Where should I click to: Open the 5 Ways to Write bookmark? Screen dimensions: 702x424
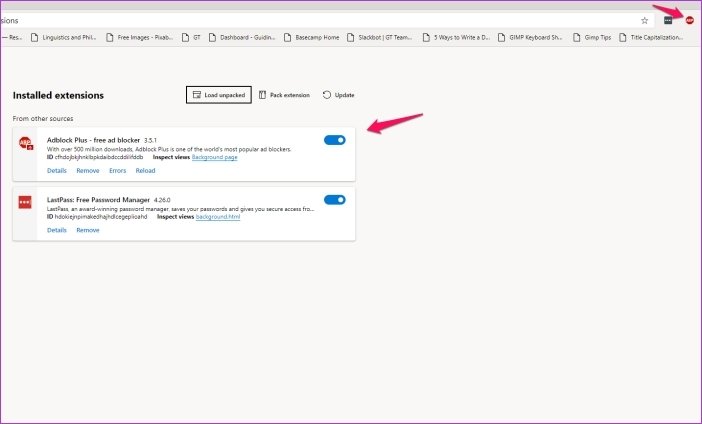pos(456,38)
